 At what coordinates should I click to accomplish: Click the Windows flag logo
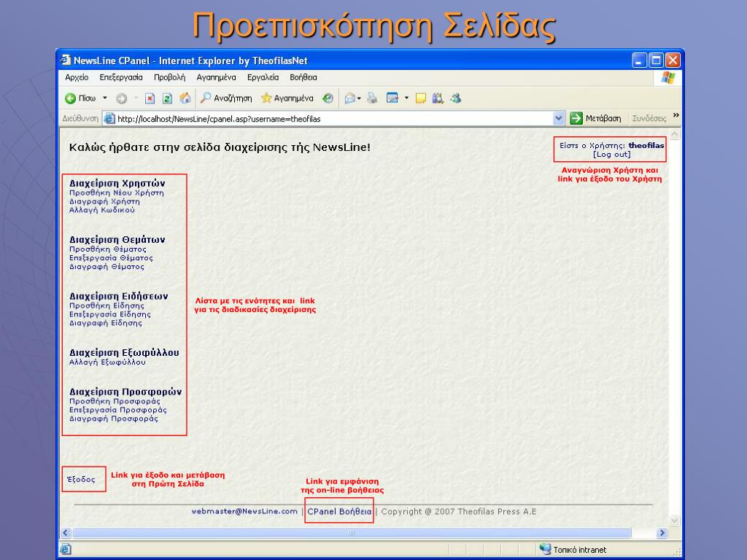pos(668,77)
